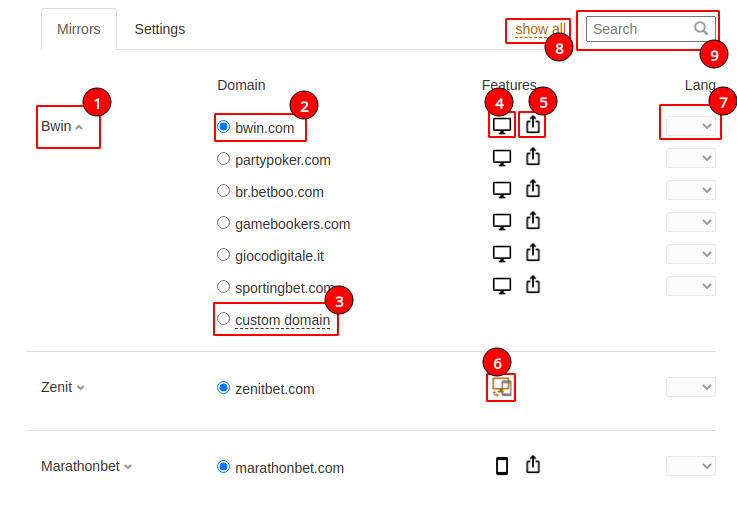Select the partypoker.com radio button
Image resolution: width=737 pixels, height=506 pixels.
point(223,159)
